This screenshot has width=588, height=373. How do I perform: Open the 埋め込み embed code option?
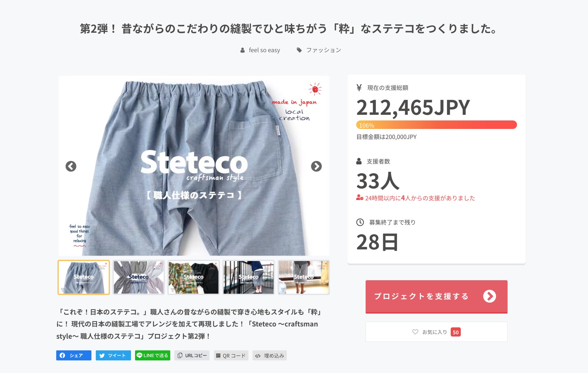[x=270, y=355]
